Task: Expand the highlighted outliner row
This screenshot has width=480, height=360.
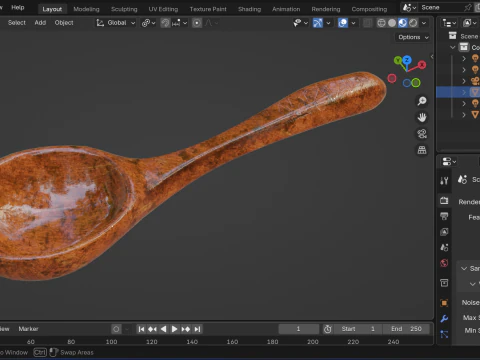Action: 464,92
